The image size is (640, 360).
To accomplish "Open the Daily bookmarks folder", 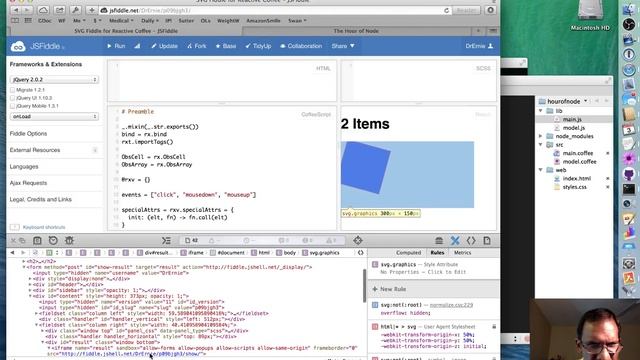I will coord(149,20).
